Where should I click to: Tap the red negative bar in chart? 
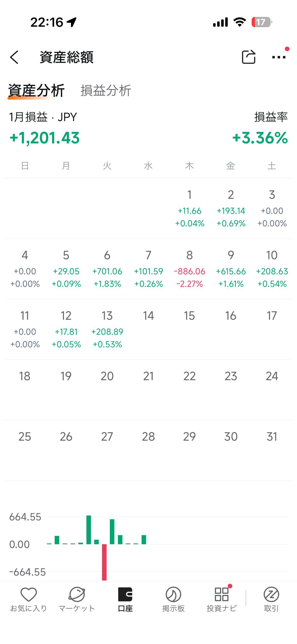104,561
